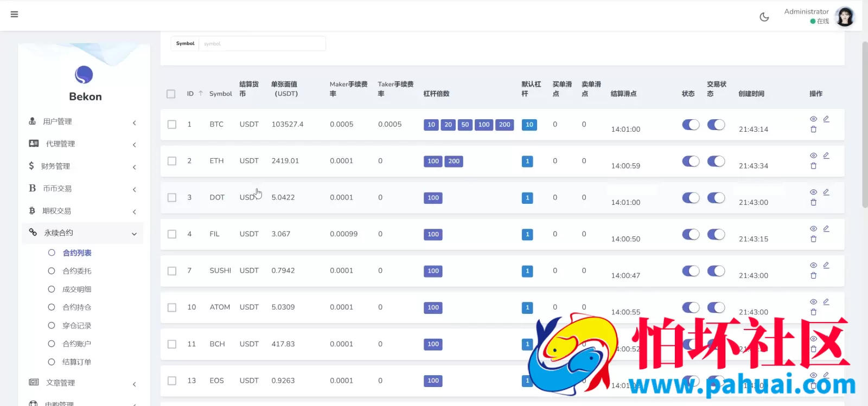Check the FIL row checkbox
Image resolution: width=868 pixels, height=406 pixels.
pos(172,234)
